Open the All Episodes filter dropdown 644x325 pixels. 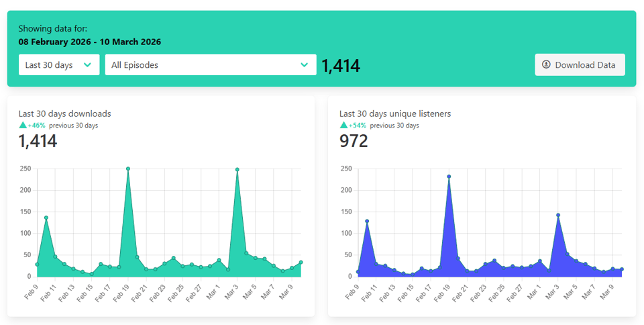210,65
